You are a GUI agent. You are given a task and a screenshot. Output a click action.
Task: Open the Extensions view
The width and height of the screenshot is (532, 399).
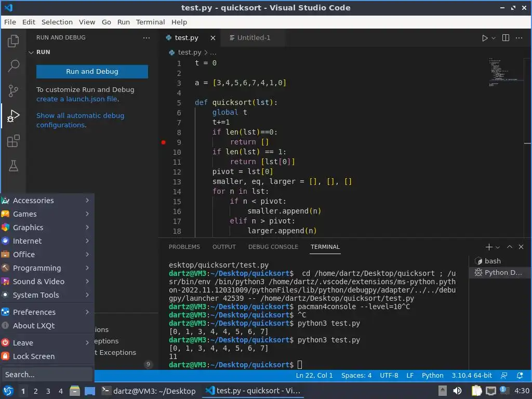(13, 141)
